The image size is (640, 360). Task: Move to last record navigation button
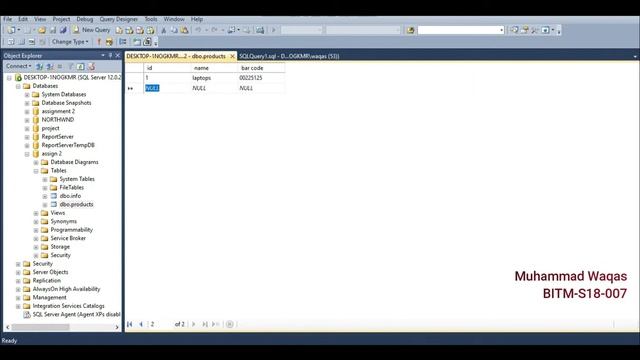[205, 324]
